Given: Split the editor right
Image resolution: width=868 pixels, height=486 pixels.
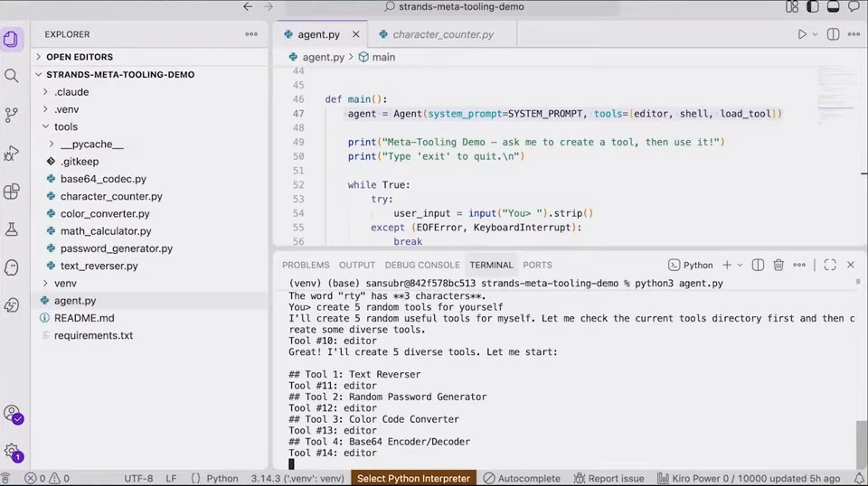Looking at the screenshot, I should pyautogui.click(x=833, y=34).
